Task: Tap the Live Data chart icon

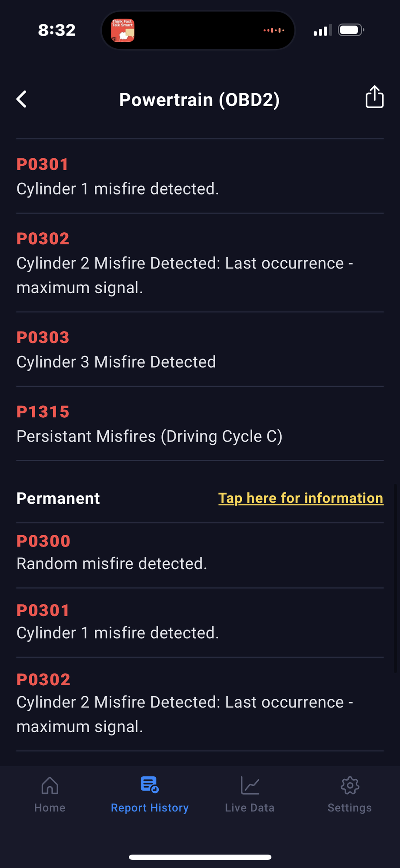Action: (250, 785)
